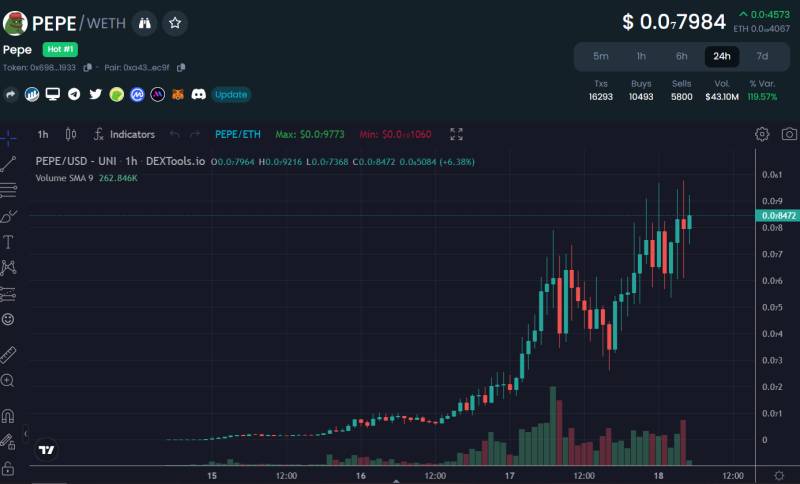Open the 1h chart interval dropdown
The height and width of the screenshot is (484, 800).
coord(43,135)
